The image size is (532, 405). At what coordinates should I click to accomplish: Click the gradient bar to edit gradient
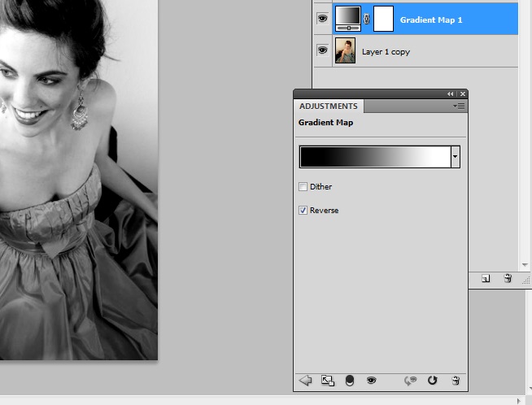coord(374,156)
